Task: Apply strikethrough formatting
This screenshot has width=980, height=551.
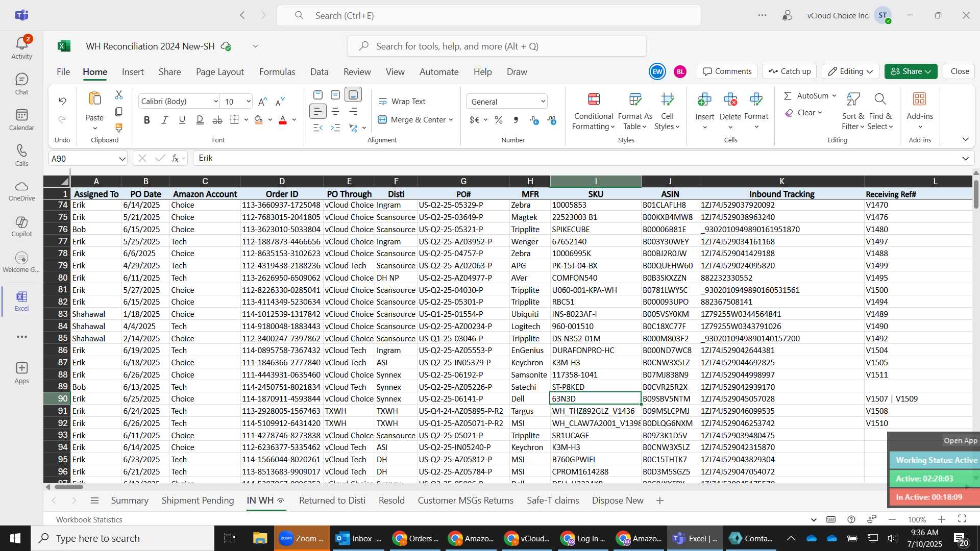Action: tap(217, 120)
